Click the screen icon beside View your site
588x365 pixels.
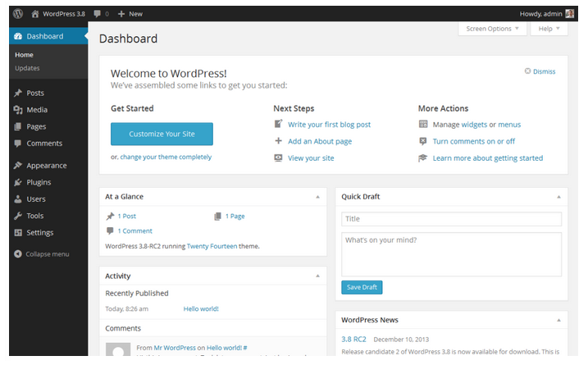(278, 158)
